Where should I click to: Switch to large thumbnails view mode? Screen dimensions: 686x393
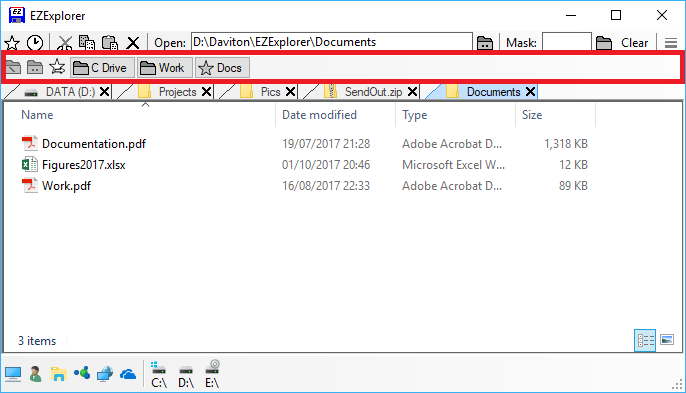click(667, 340)
